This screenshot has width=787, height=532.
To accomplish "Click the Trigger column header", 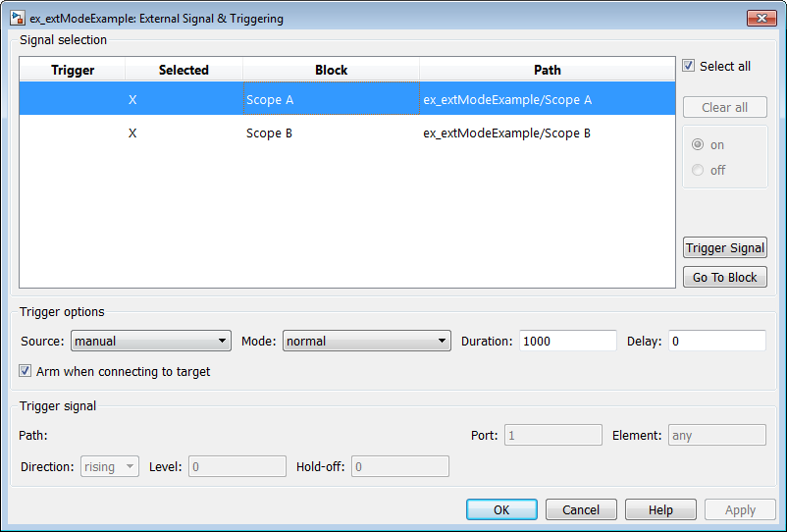I will click(x=73, y=70).
